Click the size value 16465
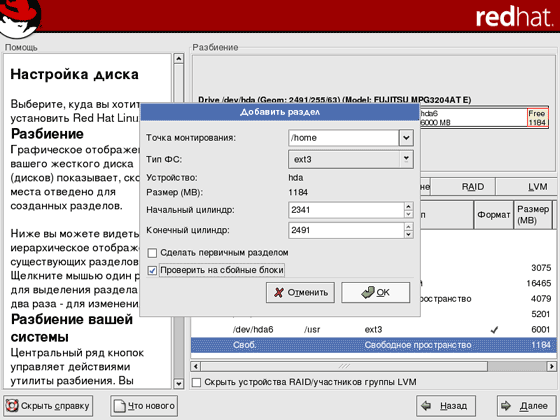 539,283
